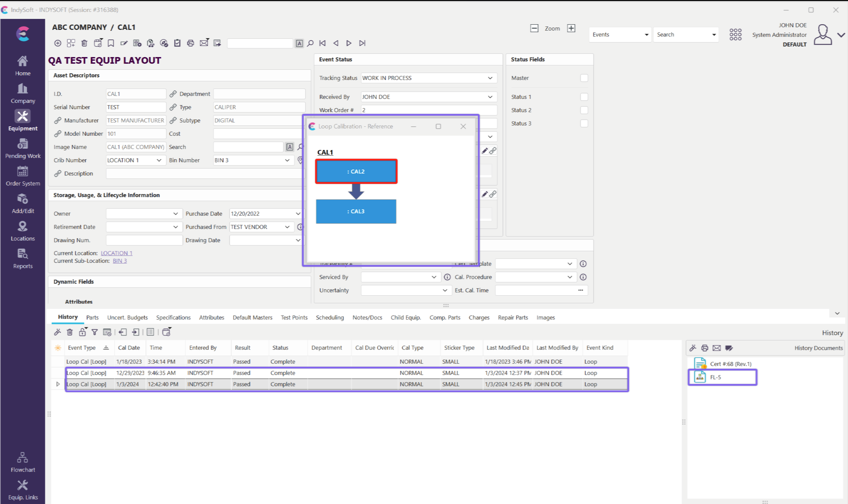Click the LOCATION 1 current location link

click(x=117, y=253)
